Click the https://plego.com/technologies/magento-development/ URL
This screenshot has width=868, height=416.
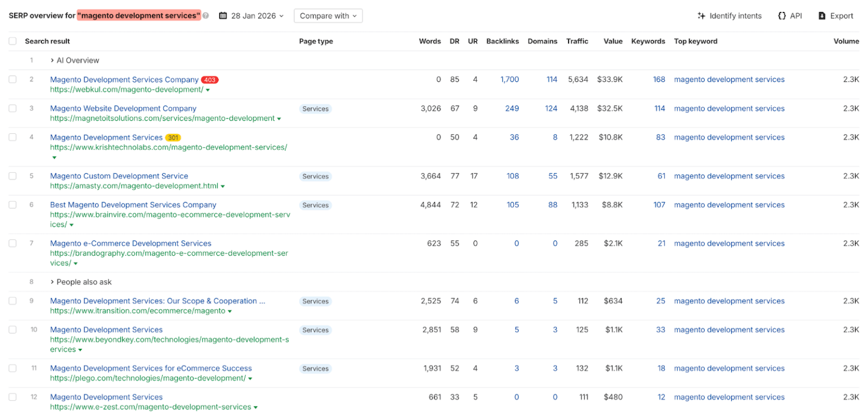[148, 378]
